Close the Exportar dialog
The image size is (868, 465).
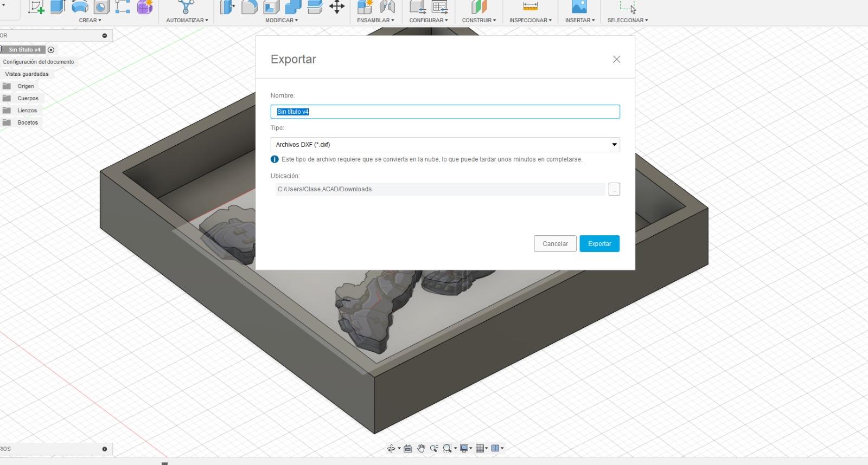pos(616,60)
